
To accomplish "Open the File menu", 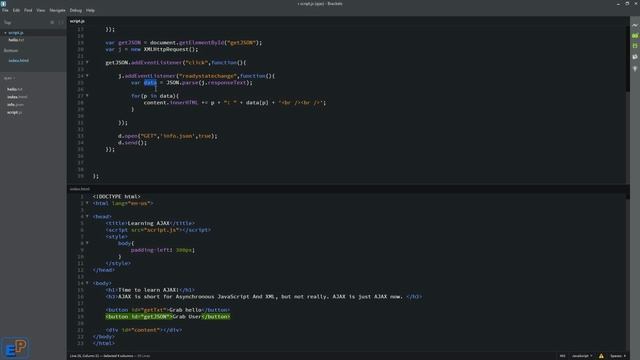I will [5, 10].
